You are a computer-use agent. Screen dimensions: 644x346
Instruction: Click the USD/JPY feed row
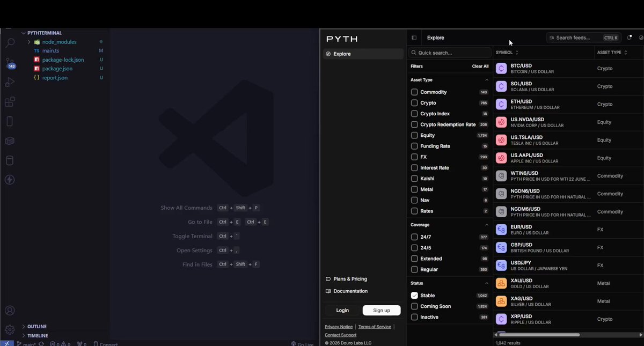coord(568,266)
